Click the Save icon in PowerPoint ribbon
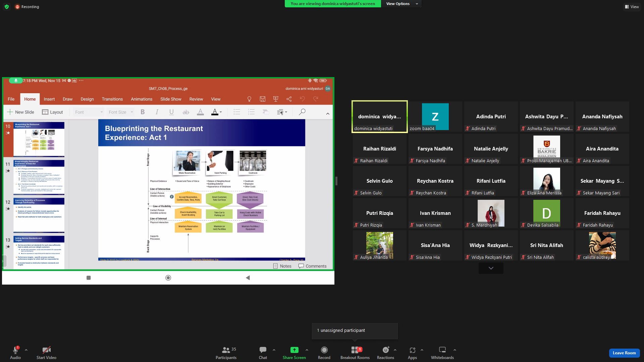644x362 pixels. tap(263, 99)
